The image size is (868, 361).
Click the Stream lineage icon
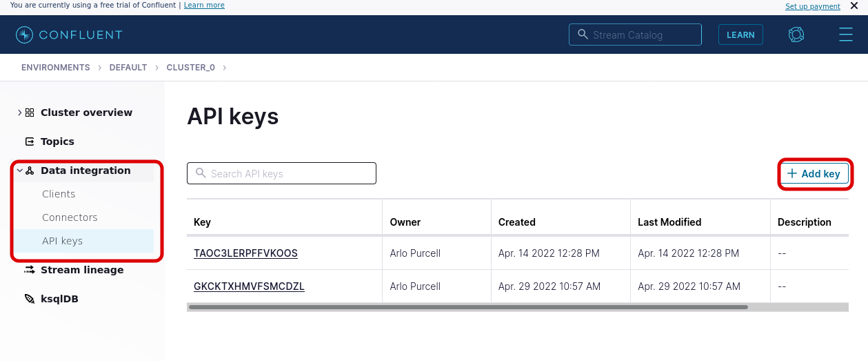tap(30, 270)
